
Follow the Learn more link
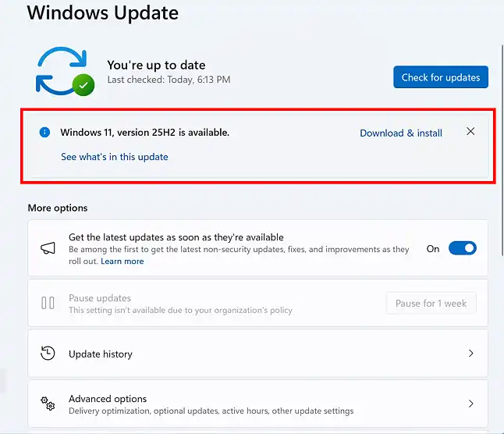(x=122, y=261)
